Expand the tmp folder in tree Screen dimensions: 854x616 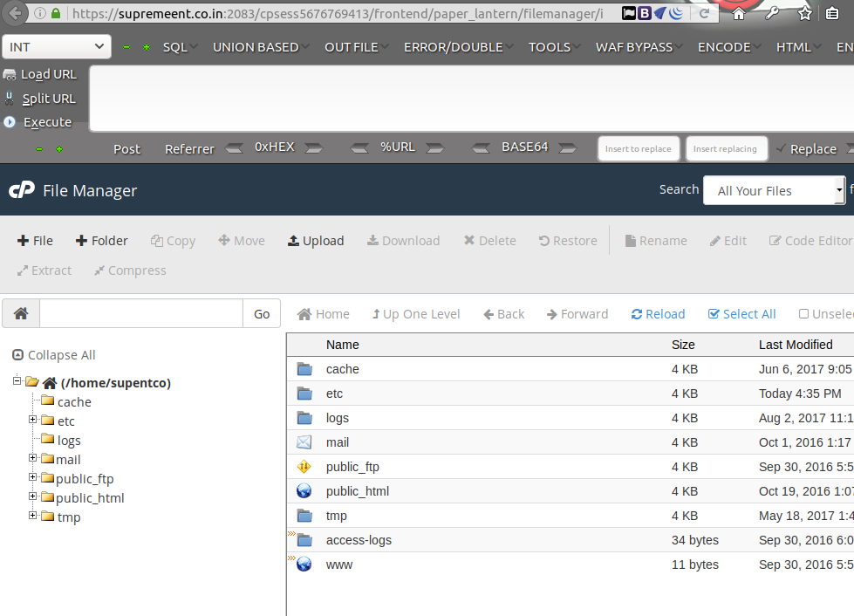[x=32, y=516]
